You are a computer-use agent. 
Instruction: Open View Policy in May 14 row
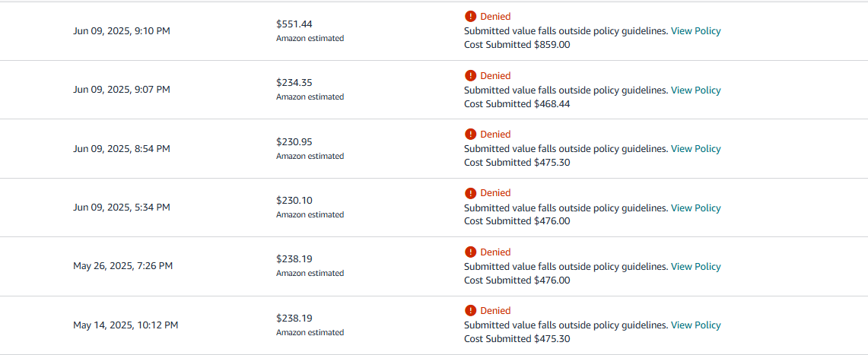tap(696, 325)
